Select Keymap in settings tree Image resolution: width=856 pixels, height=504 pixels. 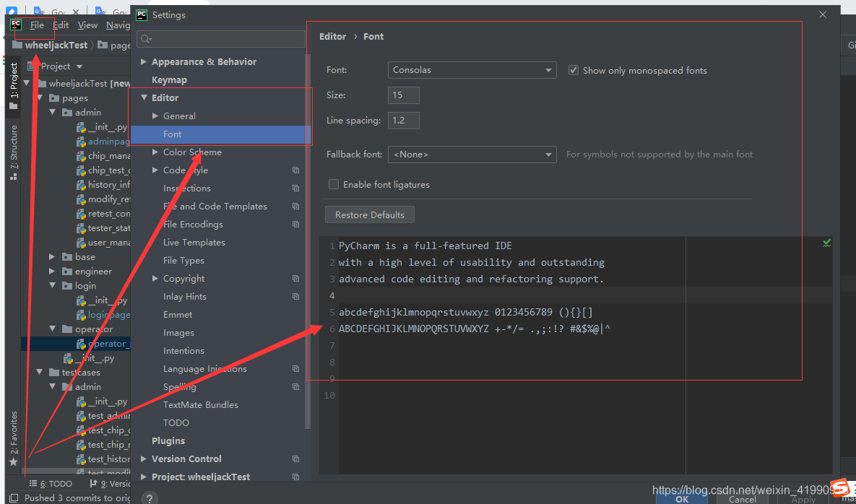pyautogui.click(x=169, y=79)
